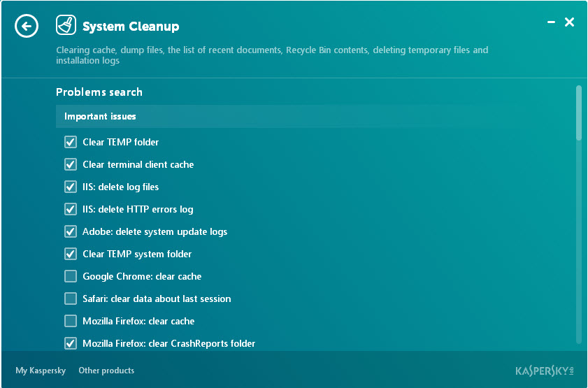588x388 pixels.
Task: Uncheck Mozilla Firefox: clear CrashReports folder
Action: [71, 343]
